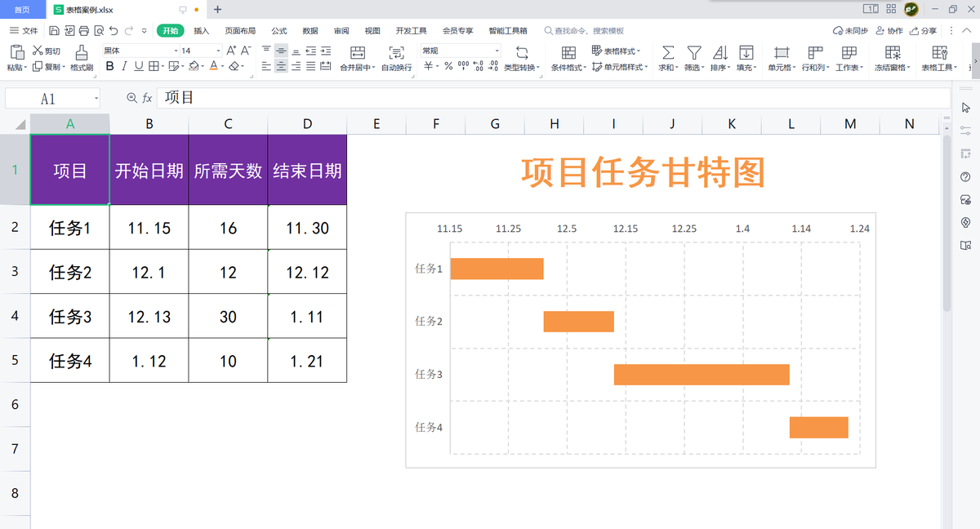The image size is (980, 529).
Task: Toggle Italic formatting
Action: click(x=124, y=66)
